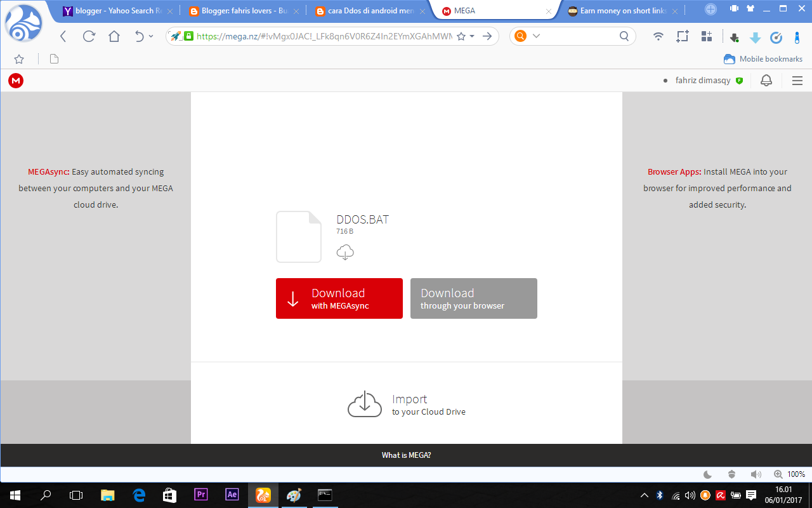Open the blue downloads arrow icon
The height and width of the screenshot is (508, 812).
755,37
